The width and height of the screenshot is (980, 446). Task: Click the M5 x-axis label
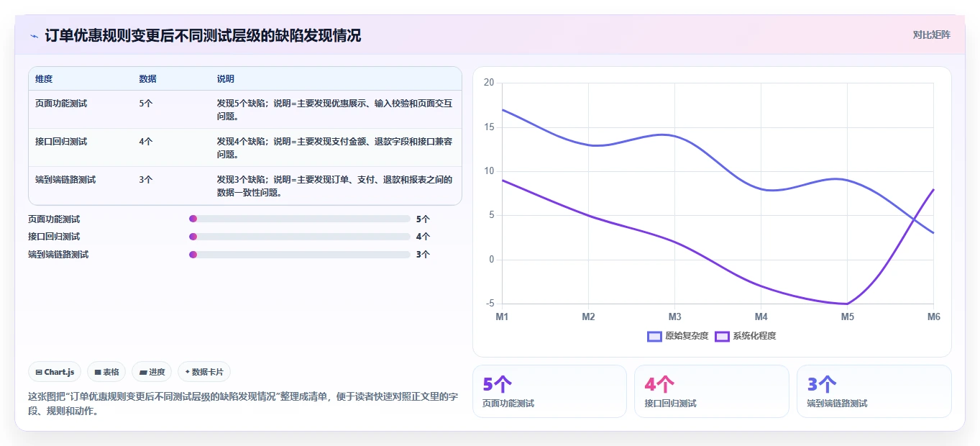click(847, 317)
